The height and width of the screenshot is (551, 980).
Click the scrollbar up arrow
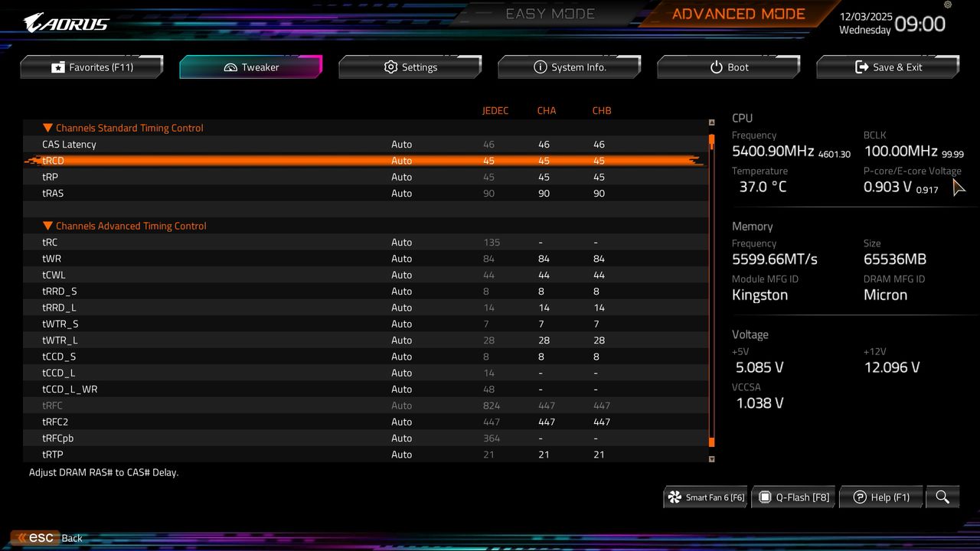(712, 122)
